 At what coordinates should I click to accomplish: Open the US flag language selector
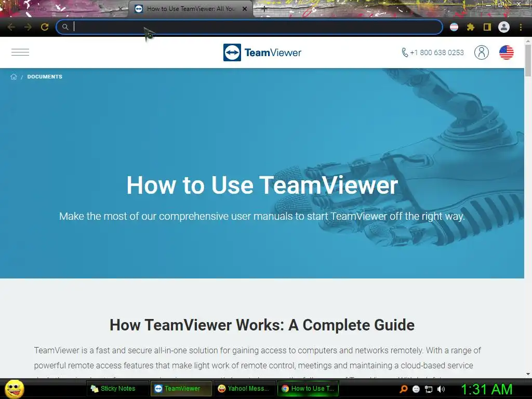[x=506, y=52]
